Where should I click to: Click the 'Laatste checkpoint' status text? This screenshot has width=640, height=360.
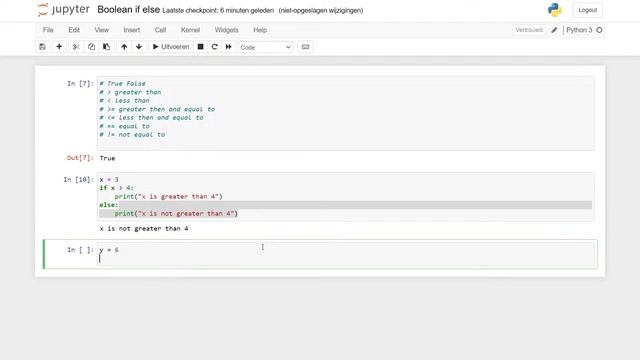click(218, 11)
